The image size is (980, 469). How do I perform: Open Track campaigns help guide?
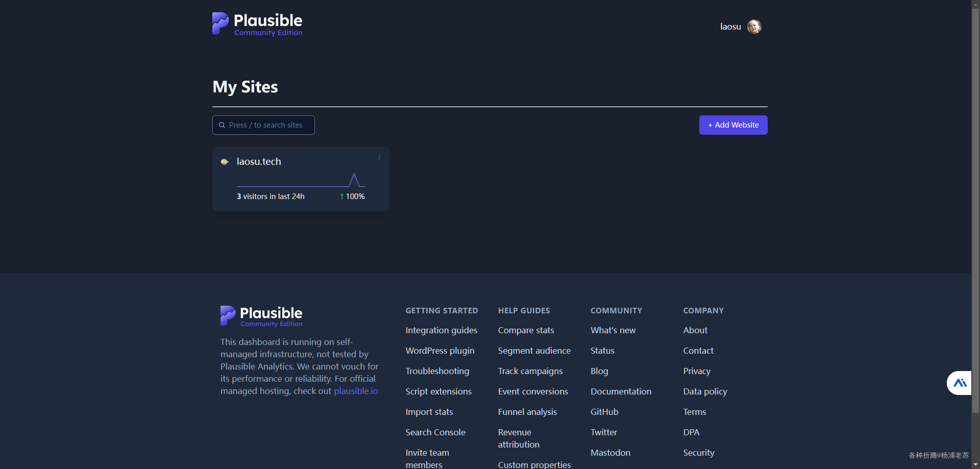[530, 371]
